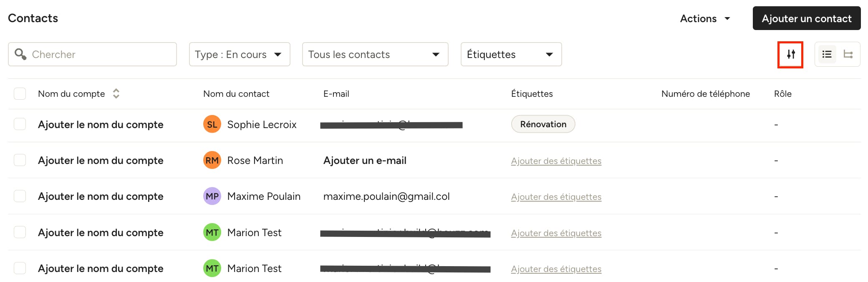
Task: Open the Actions menu
Action: point(705,18)
